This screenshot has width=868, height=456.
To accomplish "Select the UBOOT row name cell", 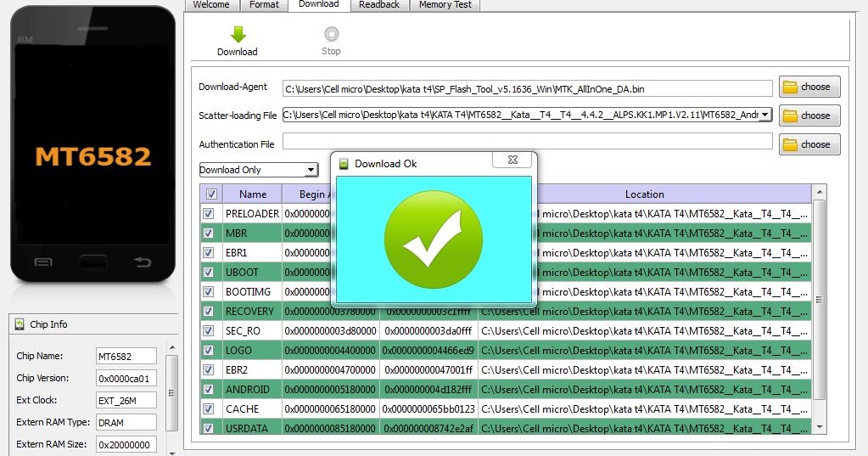I will [252, 272].
